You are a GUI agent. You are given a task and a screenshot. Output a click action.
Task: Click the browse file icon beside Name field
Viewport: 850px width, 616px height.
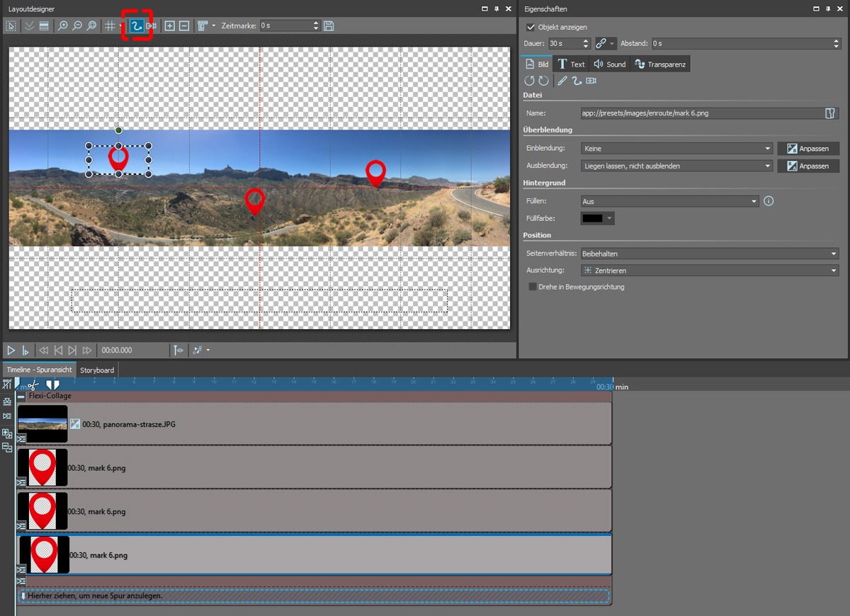point(831,113)
